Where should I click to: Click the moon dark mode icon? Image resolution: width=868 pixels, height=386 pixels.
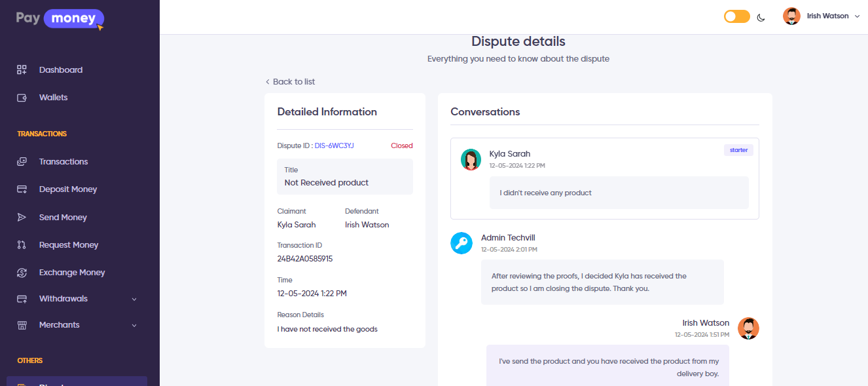click(x=761, y=17)
